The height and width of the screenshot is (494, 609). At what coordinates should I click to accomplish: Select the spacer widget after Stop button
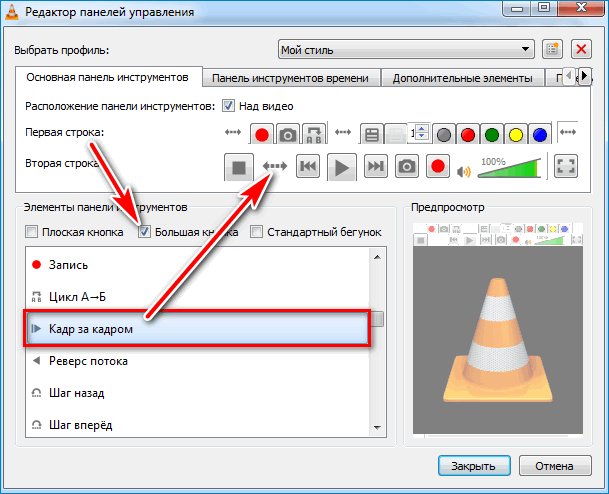275,166
